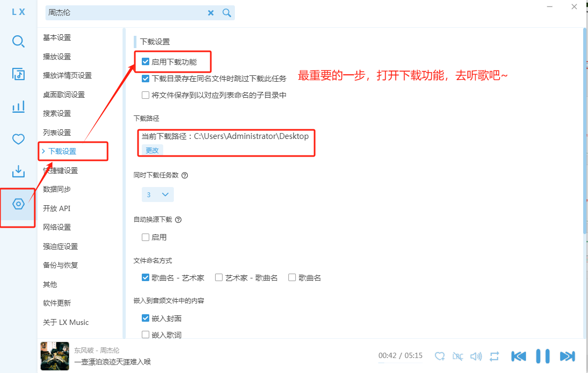Enable 自动换源下载 启用 checkbox

click(146, 237)
